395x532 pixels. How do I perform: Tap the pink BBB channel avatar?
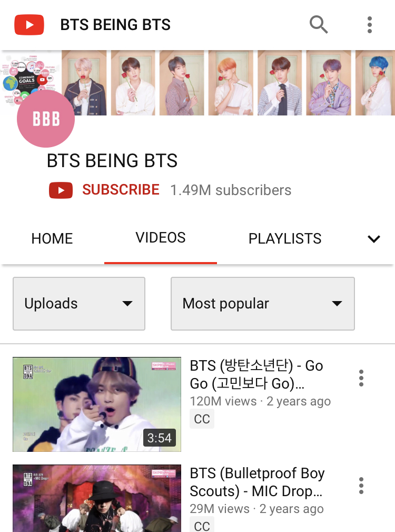click(x=46, y=119)
